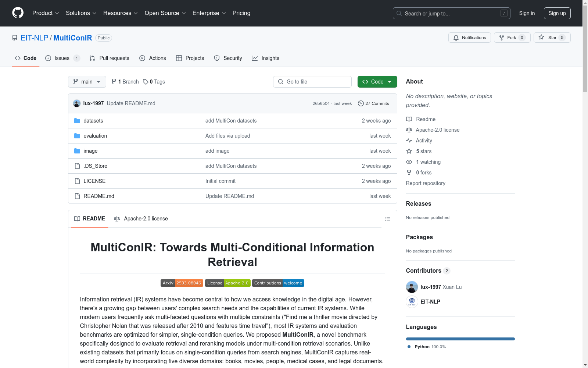
Task: Click the Pricing link
Action: click(241, 13)
